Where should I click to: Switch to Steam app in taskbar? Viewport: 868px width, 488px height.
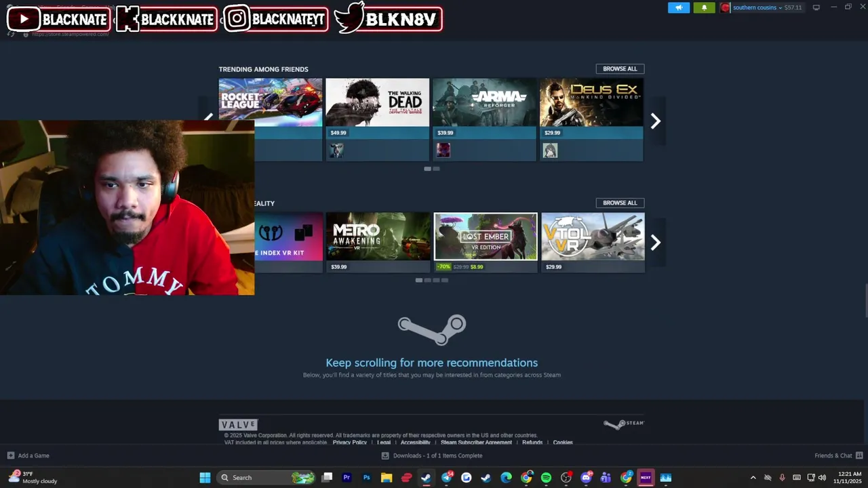[x=426, y=478]
